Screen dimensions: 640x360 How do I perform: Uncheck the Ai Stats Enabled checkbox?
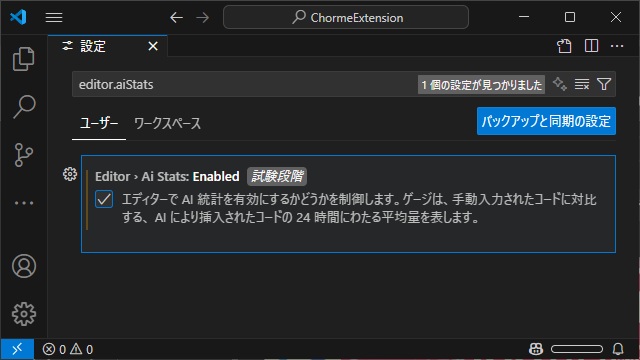tap(104, 199)
